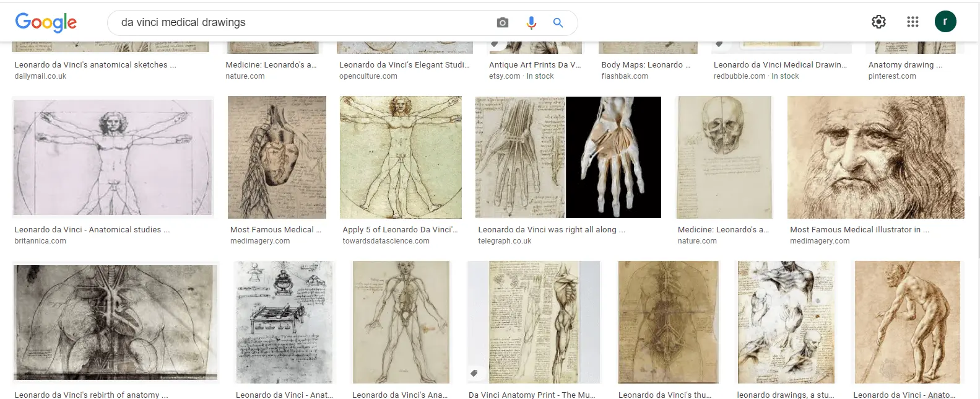The image size is (980, 399).
Task: Open the towardsdatascience.com Vitruvian Man image
Action: (x=401, y=157)
